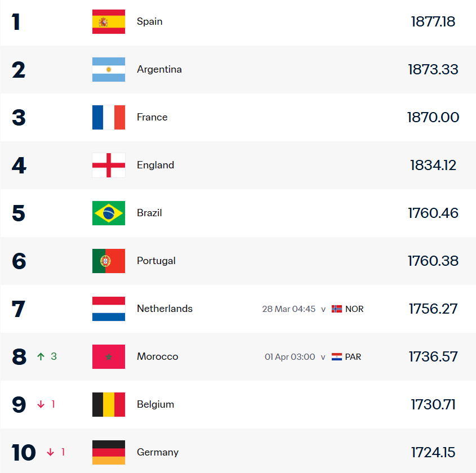This screenshot has height=473, width=476.
Task: Click the Brazil flag icon
Action: (109, 213)
